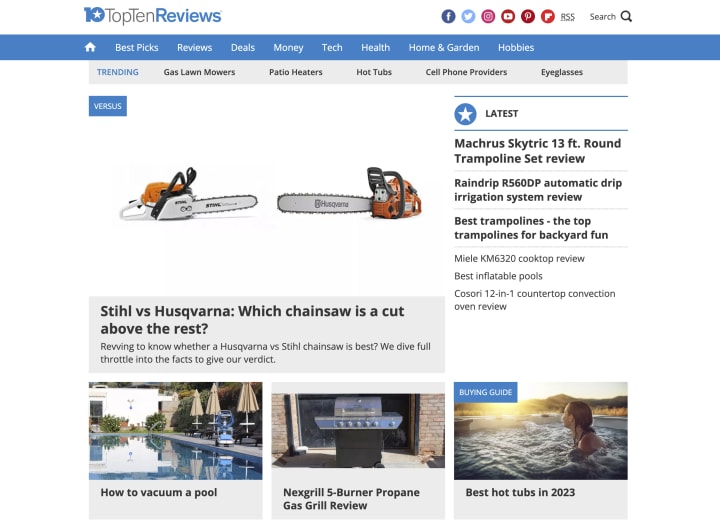Click the VERSUS category badge

[108, 106]
